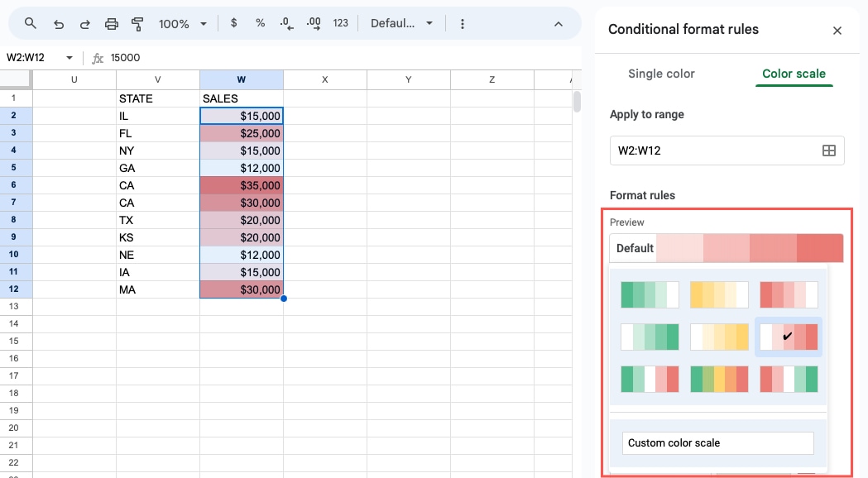Close the Conditional format rules panel
Screen dimensions: 868x478
coord(837,31)
